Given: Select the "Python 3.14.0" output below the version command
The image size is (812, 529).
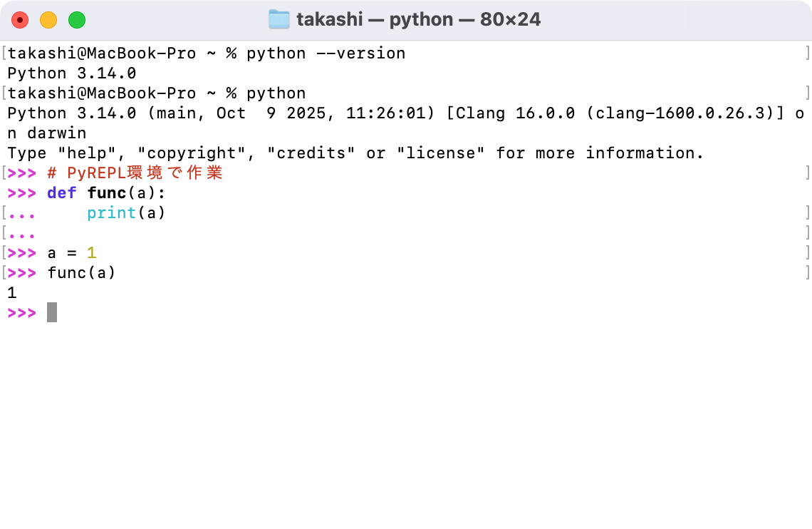Looking at the screenshot, I should tap(71, 73).
